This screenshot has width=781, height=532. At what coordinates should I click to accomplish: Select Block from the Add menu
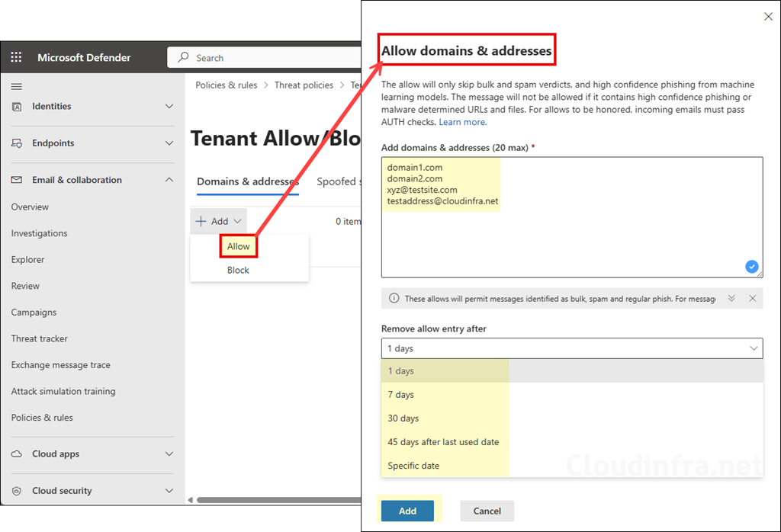[x=237, y=270]
